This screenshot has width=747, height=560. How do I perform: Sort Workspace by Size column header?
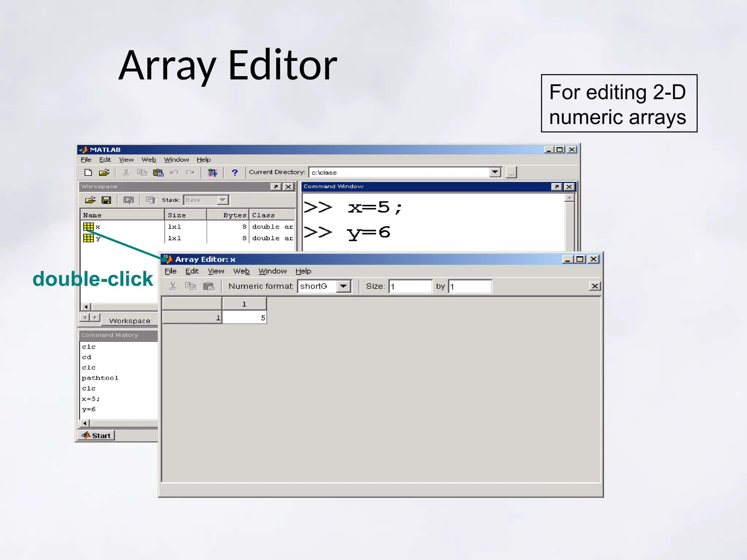coord(186,215)
